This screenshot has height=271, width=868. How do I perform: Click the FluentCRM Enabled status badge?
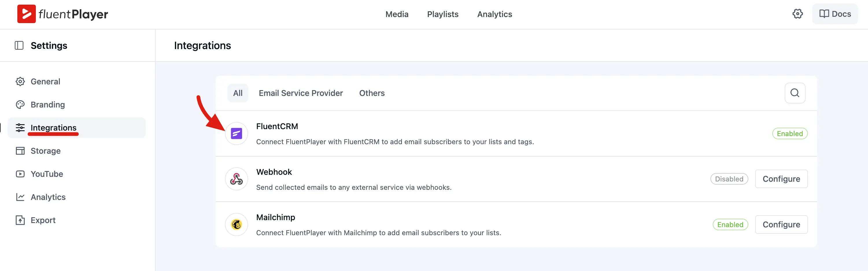tap(789, 134)
